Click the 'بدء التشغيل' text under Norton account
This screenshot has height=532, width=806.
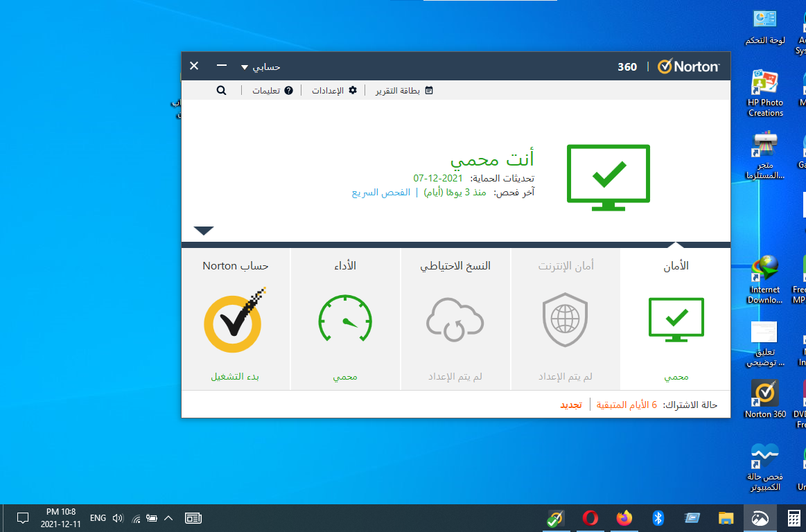pos(235,377)
